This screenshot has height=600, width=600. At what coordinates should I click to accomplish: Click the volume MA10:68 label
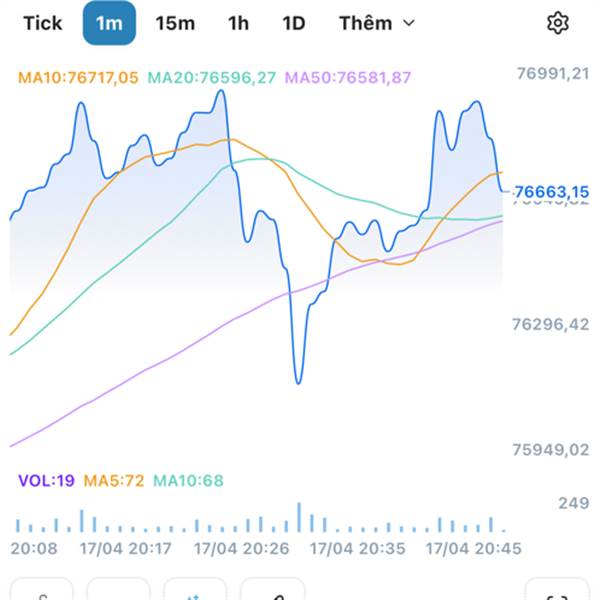click(x=188, y=481)
